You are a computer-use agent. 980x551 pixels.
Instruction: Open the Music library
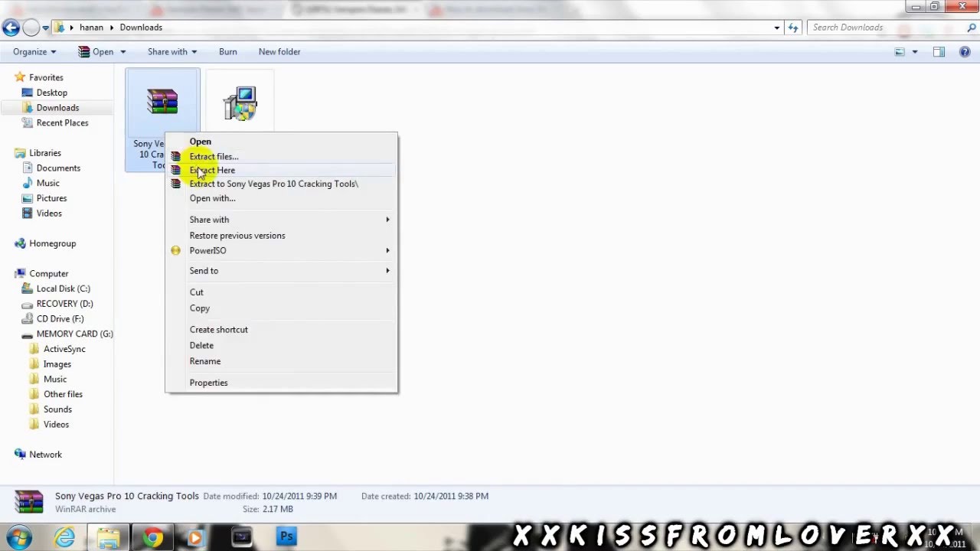(x=47, y=183)
